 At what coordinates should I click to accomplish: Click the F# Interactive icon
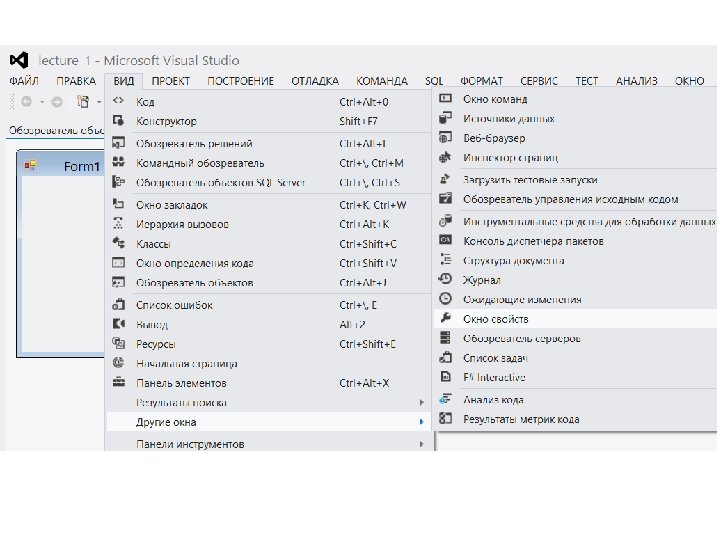coord(445,377)
